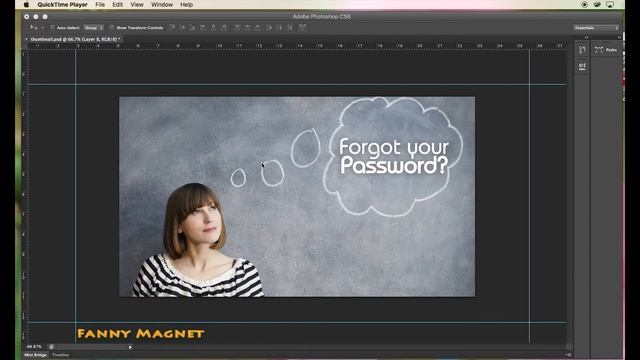Image resolution: width=640 pixels, height=360 pixels.
Task: Click the middle menu bar status icon
Action: [597, 4]
